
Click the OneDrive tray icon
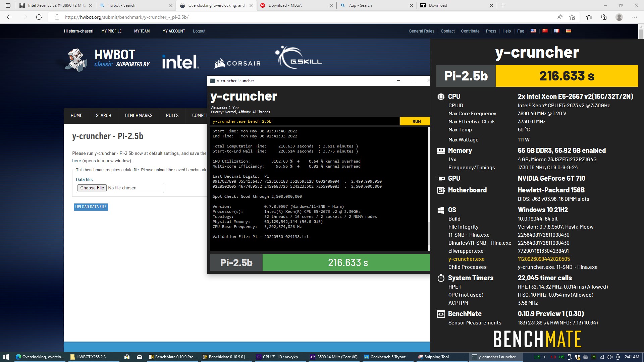(x=586, y=357)
